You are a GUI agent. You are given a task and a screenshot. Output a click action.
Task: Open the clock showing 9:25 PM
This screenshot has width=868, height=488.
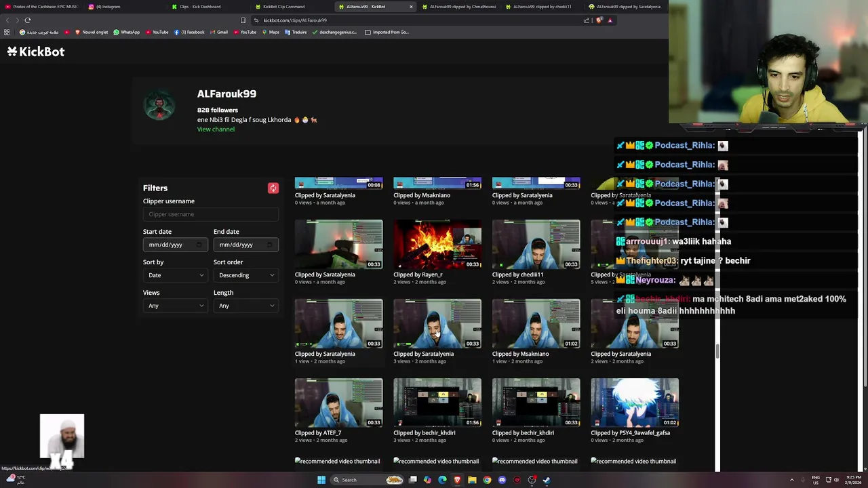(854, 480)
